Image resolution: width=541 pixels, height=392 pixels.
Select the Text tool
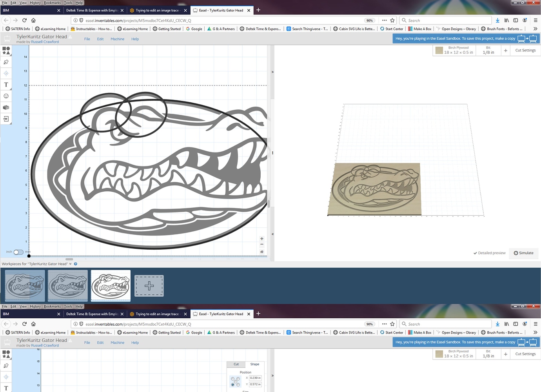click(x=6, y=84)
